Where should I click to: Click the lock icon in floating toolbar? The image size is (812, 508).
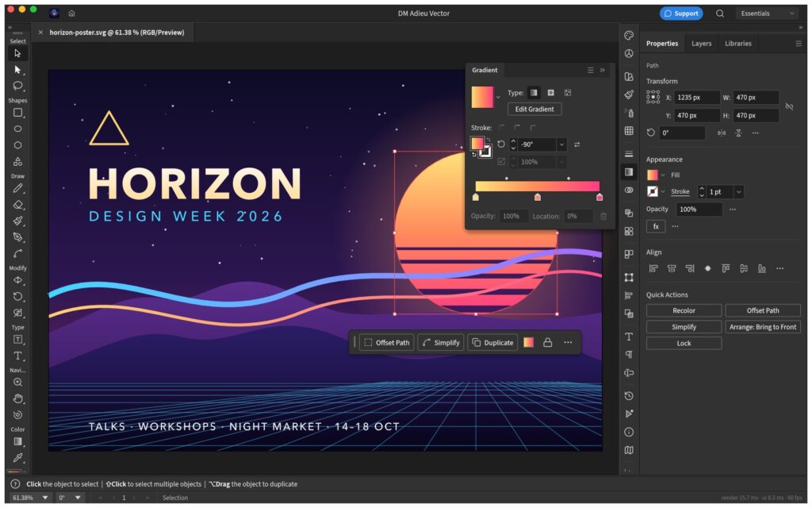[x=547, y=343]
